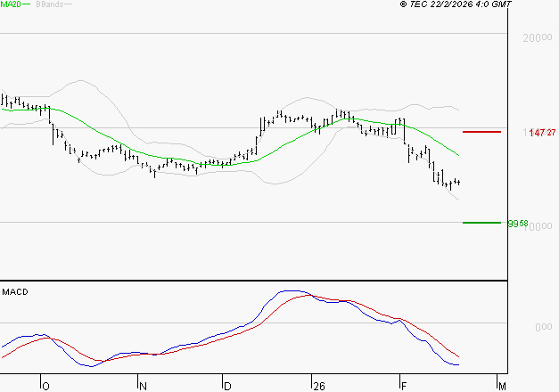Click the TEC copyright timestamp text

click(x=456, y=4)
